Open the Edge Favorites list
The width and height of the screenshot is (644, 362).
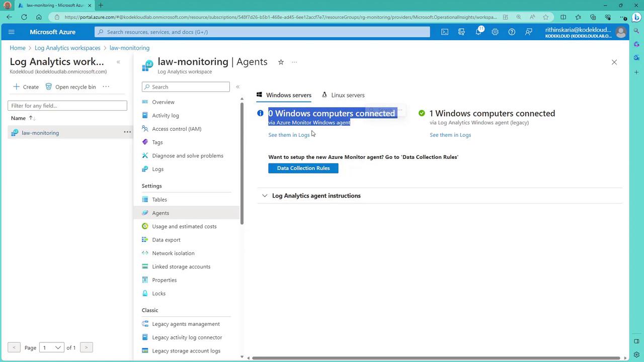[x=578, y=17]
